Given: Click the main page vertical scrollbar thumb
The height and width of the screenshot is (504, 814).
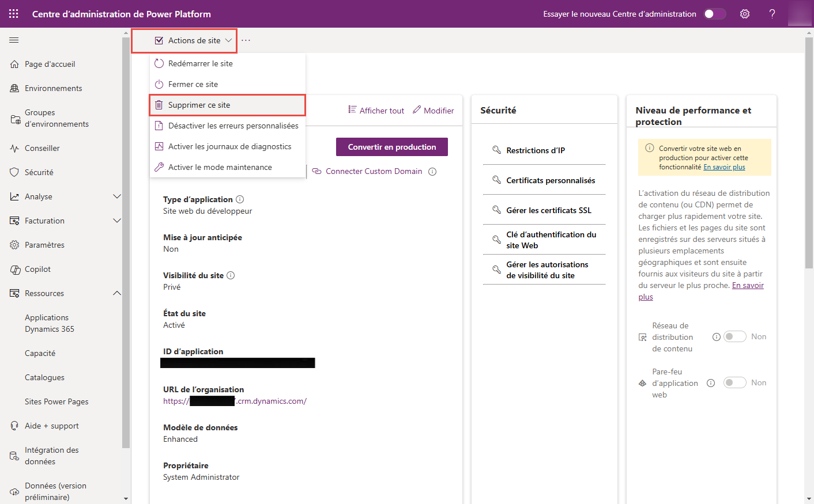Looking at the screenshot, I should (x=809, y=153).
